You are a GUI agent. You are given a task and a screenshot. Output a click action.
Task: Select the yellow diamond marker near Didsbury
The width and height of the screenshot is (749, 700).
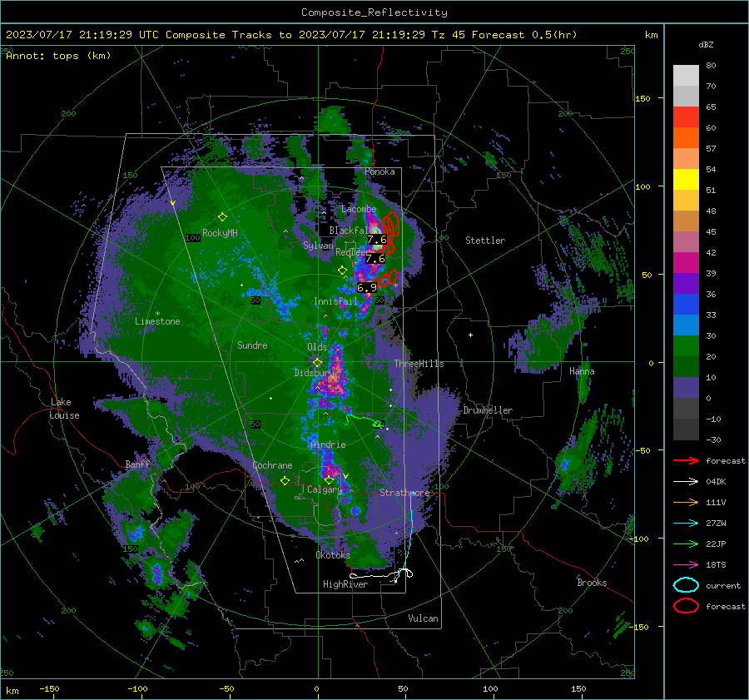[317, 363]
